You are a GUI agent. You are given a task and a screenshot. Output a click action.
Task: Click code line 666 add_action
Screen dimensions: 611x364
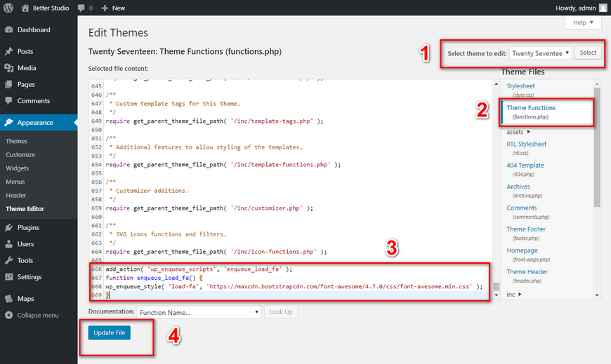click(199, 269)
